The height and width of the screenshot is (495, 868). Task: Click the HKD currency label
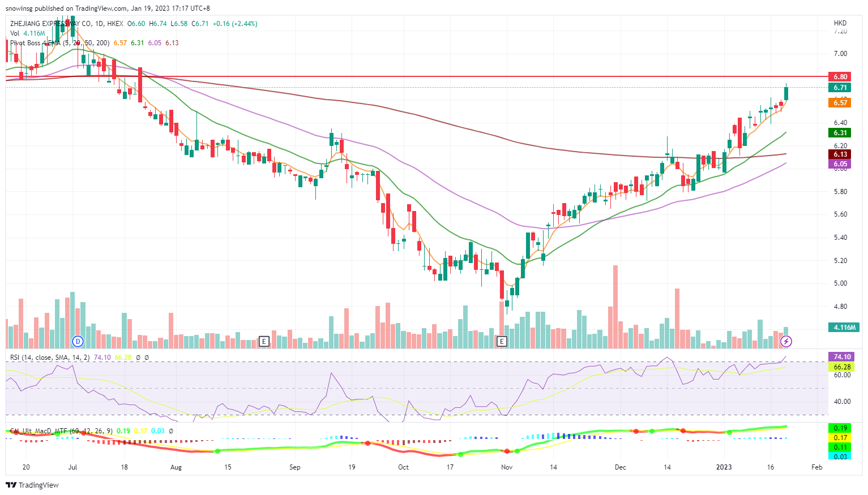(840, 23)
